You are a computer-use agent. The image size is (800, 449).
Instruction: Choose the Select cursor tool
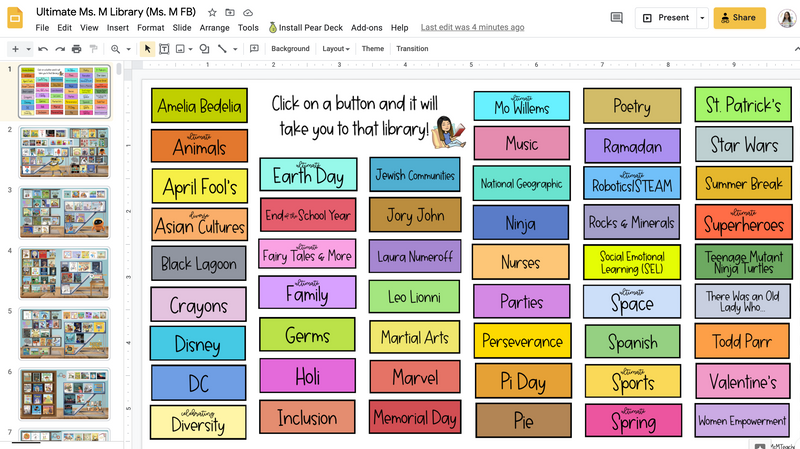[147, 49]
